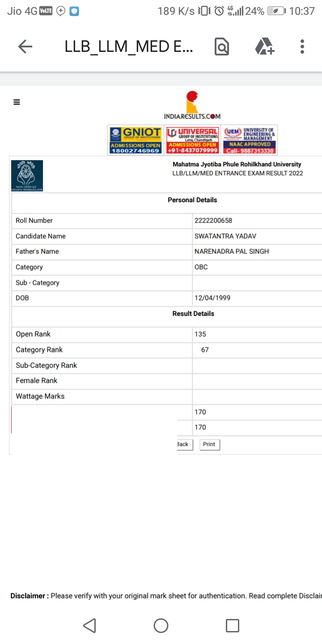Tap the Wattage Marks label
322x644 pixels.
tap(40, 396)
